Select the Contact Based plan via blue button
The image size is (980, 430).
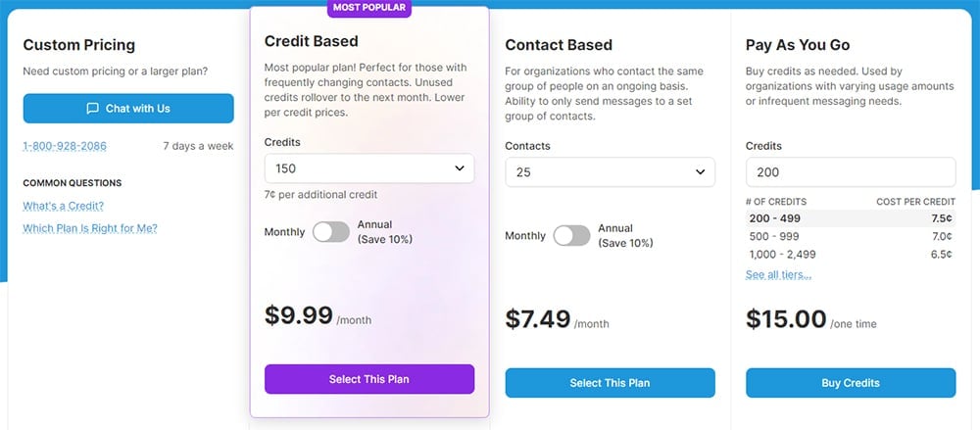(610, 383)
